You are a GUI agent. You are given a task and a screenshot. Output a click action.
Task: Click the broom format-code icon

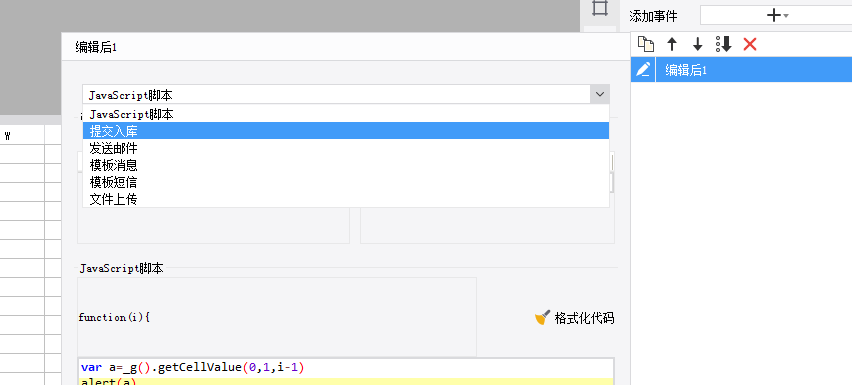[542, 318]
